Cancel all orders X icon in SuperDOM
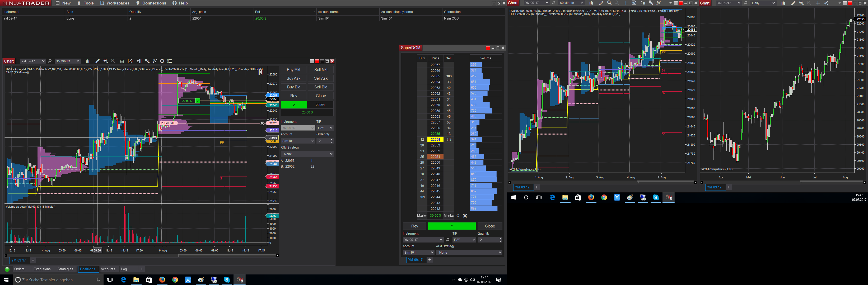 (x=465, y=216)
